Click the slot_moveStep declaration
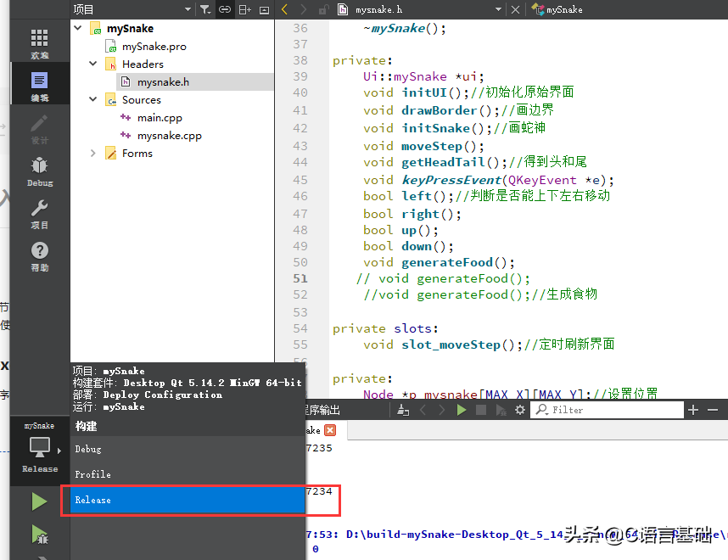 pos(451,345)
